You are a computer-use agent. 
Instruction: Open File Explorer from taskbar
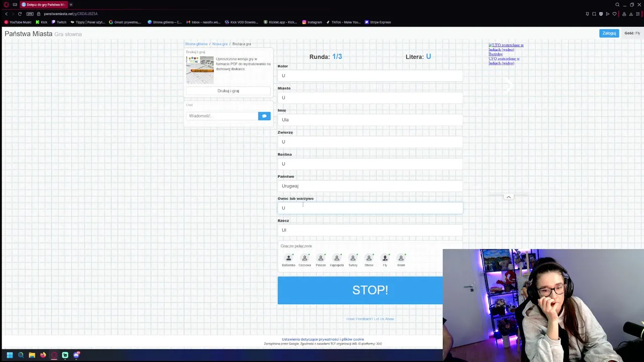pyautogui.click(x=32, y=355)
